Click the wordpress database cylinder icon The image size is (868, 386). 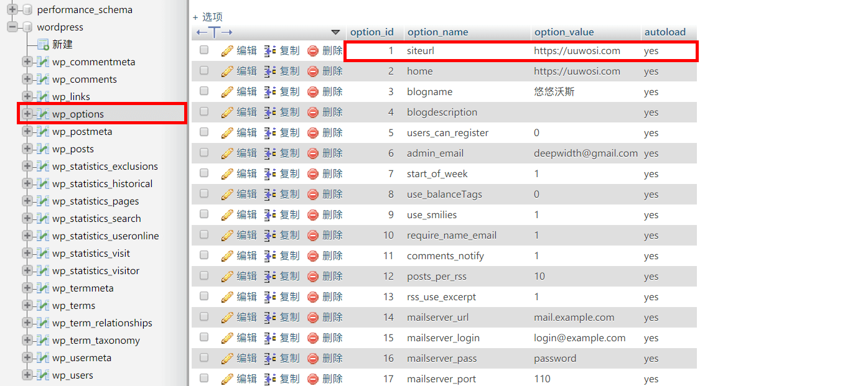27,27
